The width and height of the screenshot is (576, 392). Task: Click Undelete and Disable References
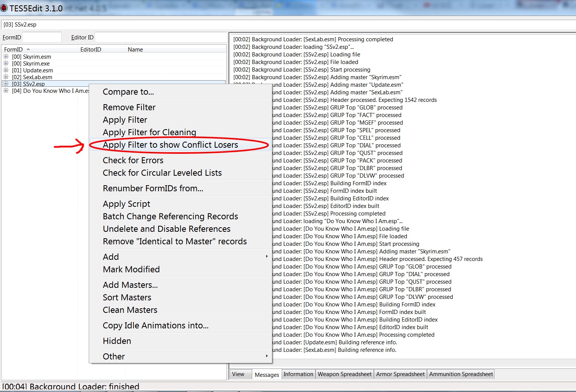tap(166, 229)
